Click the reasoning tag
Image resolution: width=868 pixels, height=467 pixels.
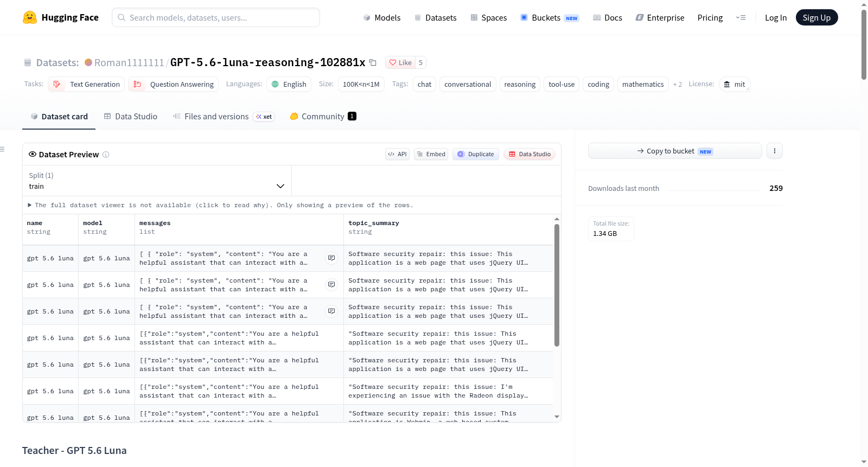(x=520, y=84)
